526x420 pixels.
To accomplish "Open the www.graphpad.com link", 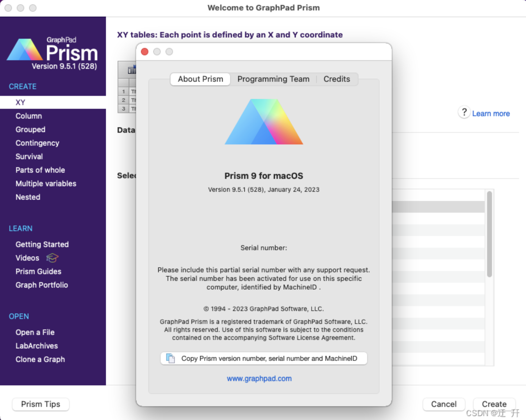I will [x=259, y=378].
